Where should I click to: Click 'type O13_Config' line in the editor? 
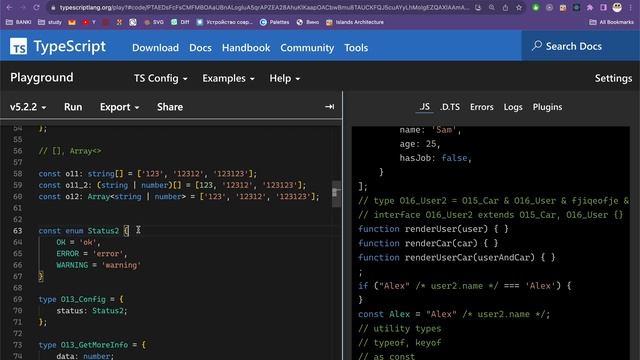(81, 299)
